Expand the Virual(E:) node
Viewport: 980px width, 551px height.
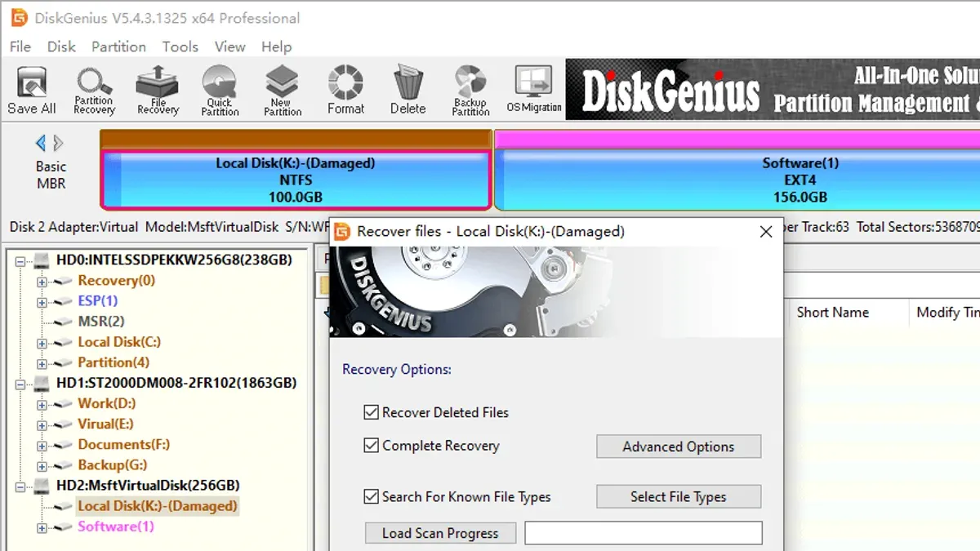click(x=42, y=424)
